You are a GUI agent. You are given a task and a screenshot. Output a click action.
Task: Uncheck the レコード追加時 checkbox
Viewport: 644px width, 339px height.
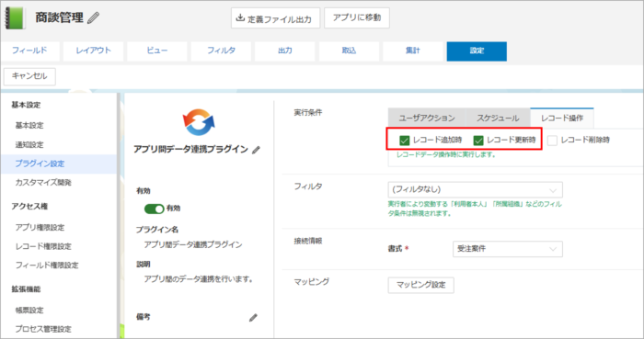point(404,141)
